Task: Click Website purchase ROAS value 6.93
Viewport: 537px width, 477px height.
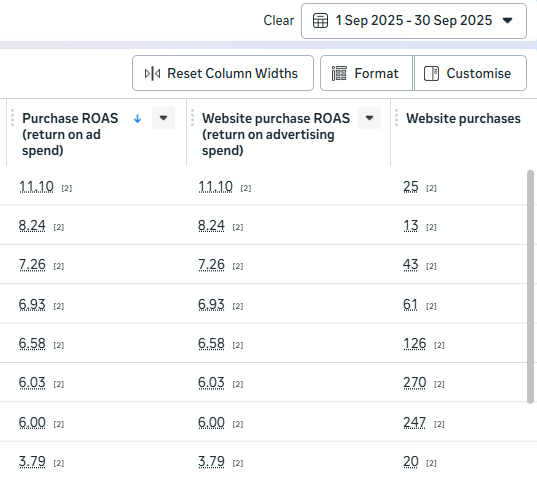Action: 211,304
